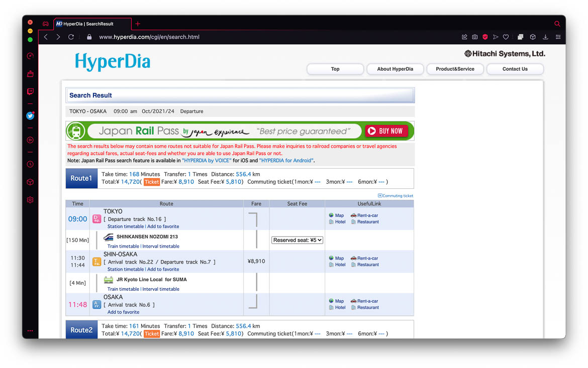Click the Route1 label box
Image resolution: width=588 pixels, height=368 pixels.
81,178
